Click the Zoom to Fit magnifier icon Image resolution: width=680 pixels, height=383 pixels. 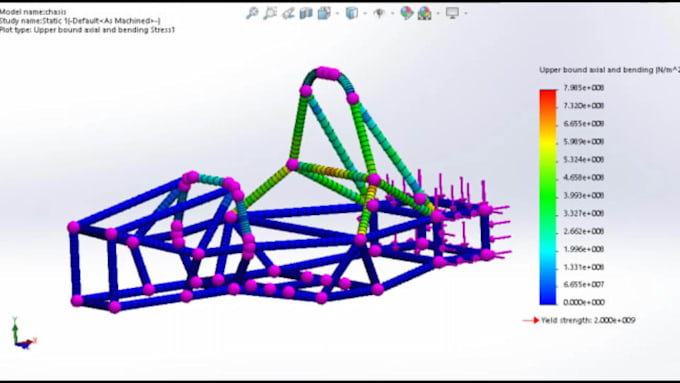click(x=252, y=13)
